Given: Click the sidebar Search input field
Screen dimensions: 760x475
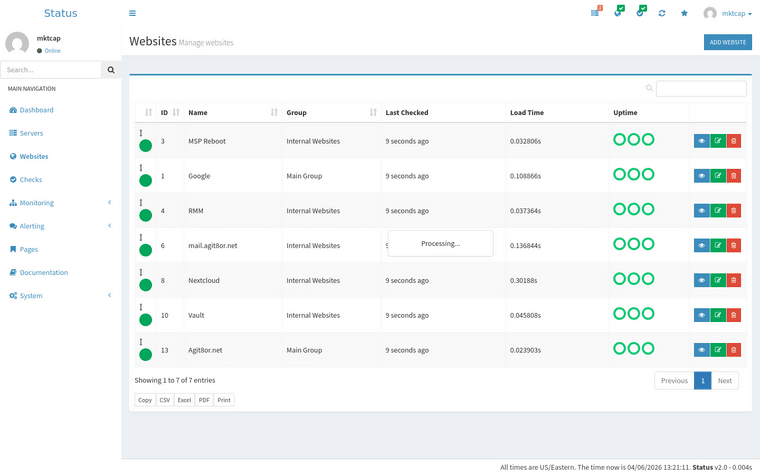Looking at the screenshot, I should point(51,70).
